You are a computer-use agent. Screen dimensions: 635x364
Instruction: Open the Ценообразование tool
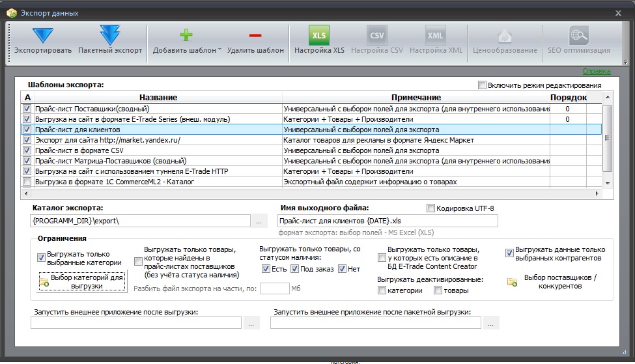click(x=505, y=40)
